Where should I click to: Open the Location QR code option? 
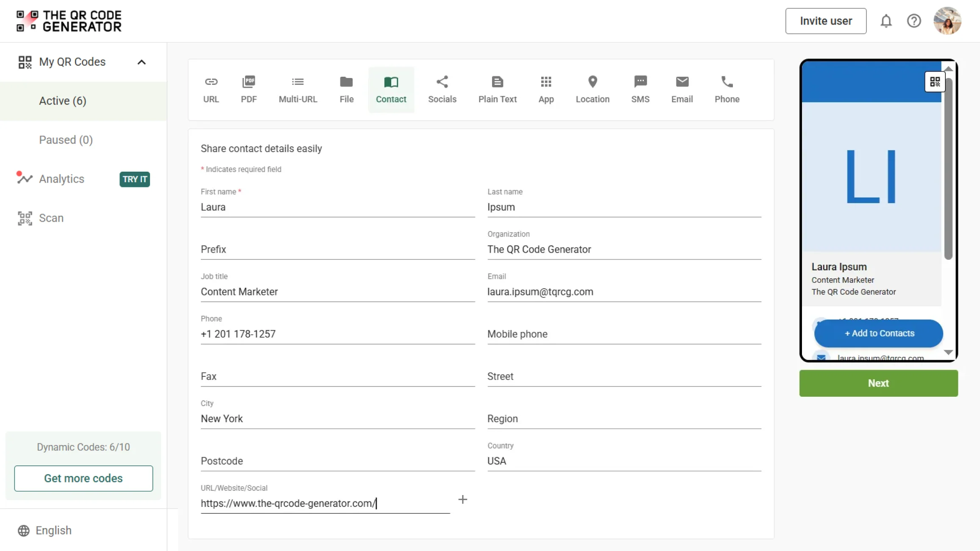tap(593, 89)
